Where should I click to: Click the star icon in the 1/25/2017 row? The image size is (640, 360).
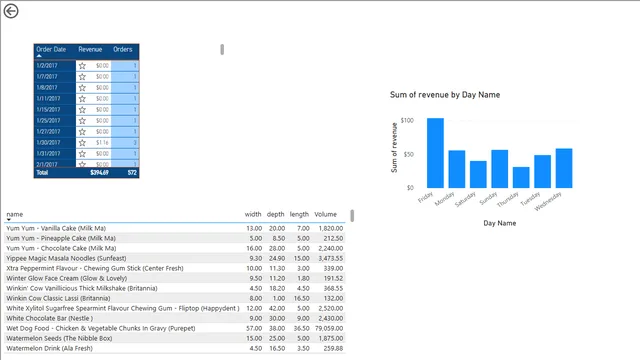click(x=82, y=121)
